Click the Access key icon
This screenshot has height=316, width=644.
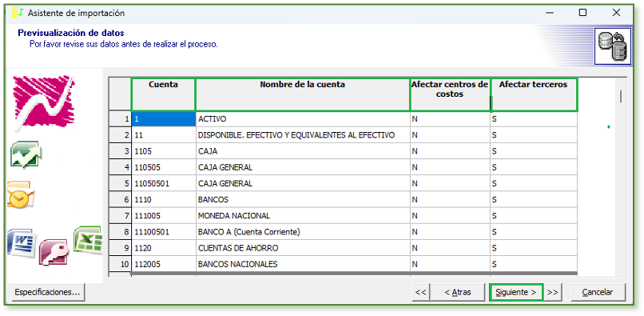point(54,252)
